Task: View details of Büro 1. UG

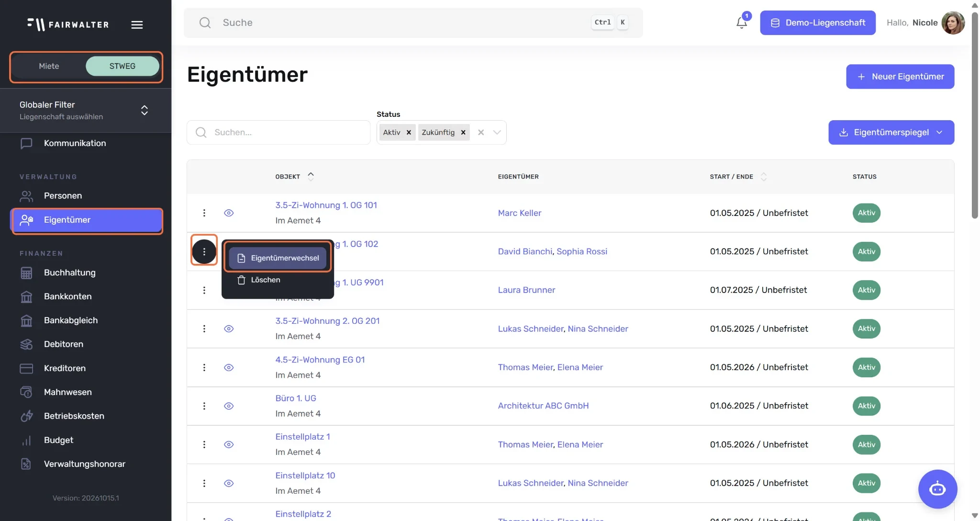Action: [x=229, y=406]
